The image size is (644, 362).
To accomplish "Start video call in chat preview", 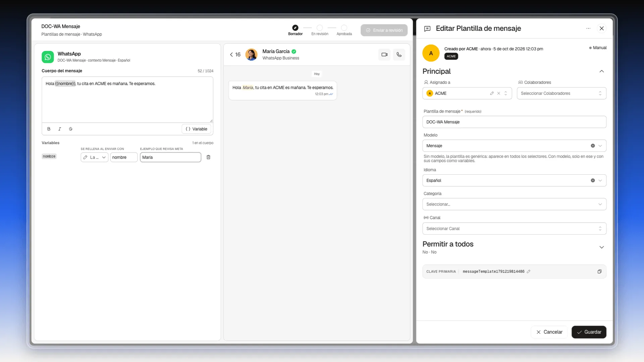I will coord(384,54).
